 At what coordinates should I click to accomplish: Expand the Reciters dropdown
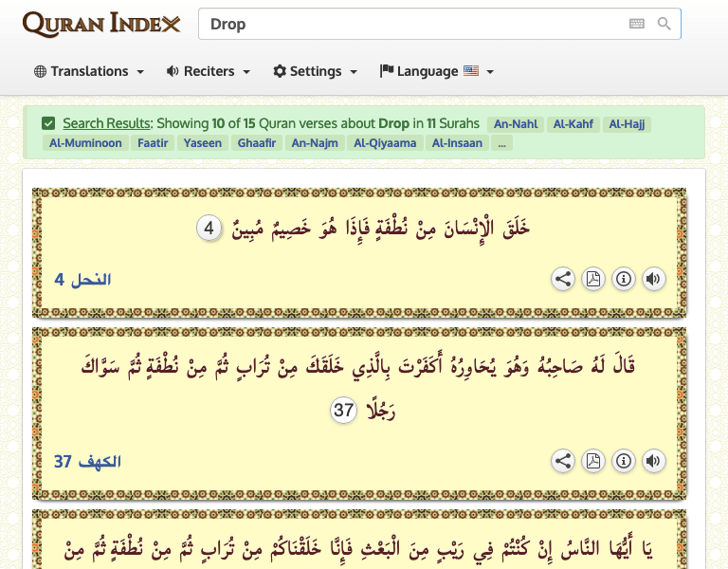[209, 71]
